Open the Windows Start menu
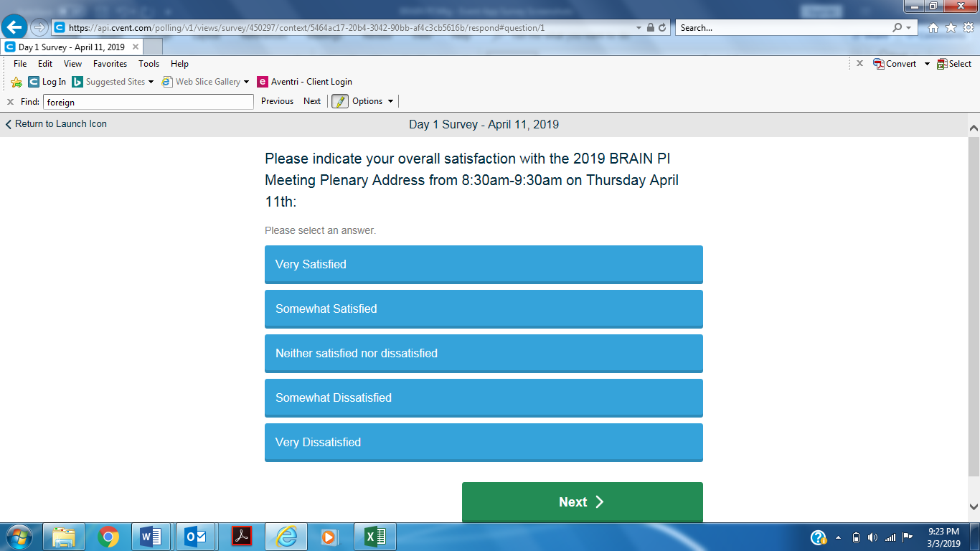The width and height of the screenshot is (980, 551). 19,537
